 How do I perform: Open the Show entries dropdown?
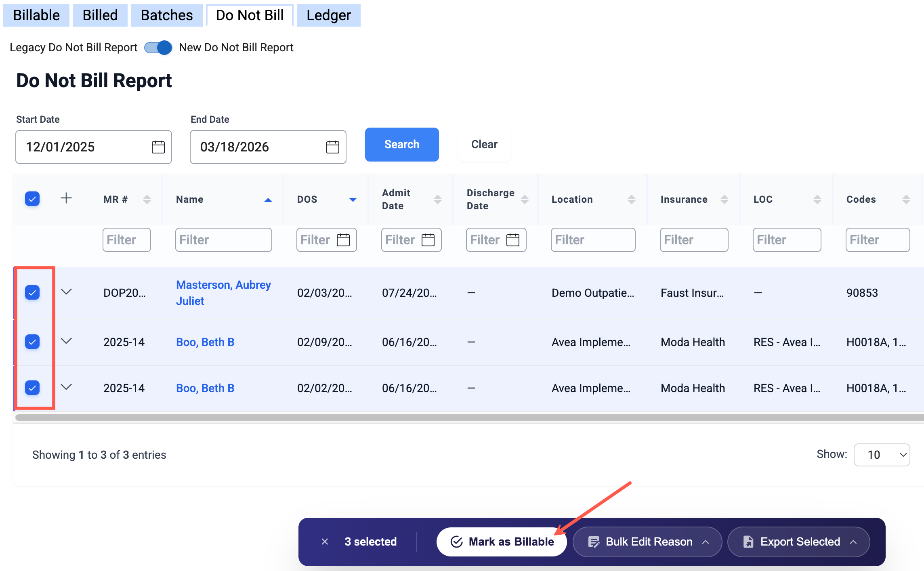[x=882, y=455]
